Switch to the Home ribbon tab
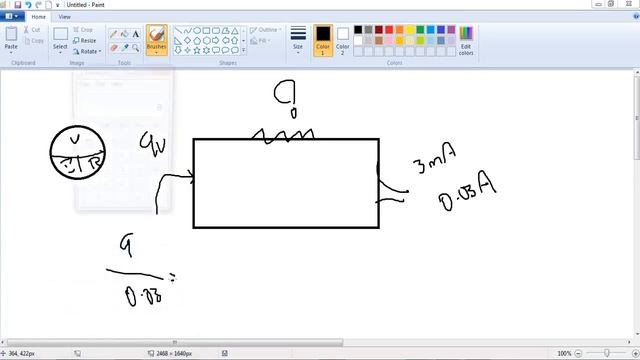This screenshot has width=640, height=360. click(x=38, y=17)
